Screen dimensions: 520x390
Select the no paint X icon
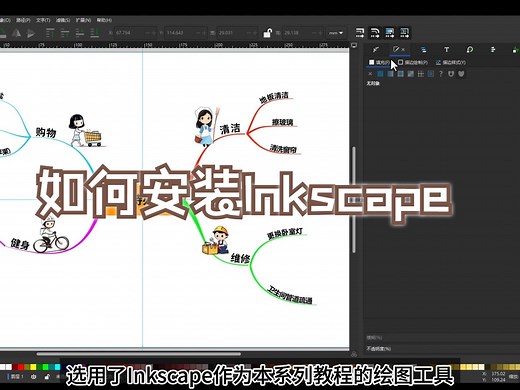tap(370, 74)
